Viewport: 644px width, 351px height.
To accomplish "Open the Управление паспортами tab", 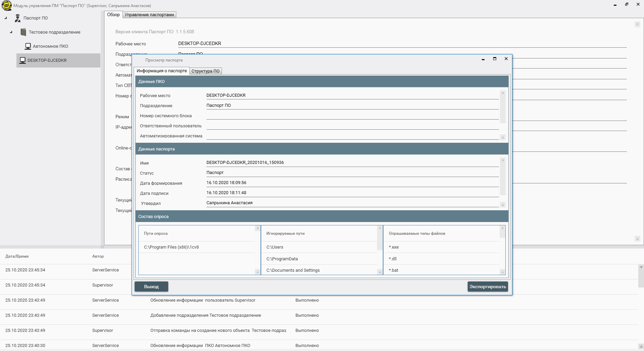I will pyautogui.click(x=149, y=15).
